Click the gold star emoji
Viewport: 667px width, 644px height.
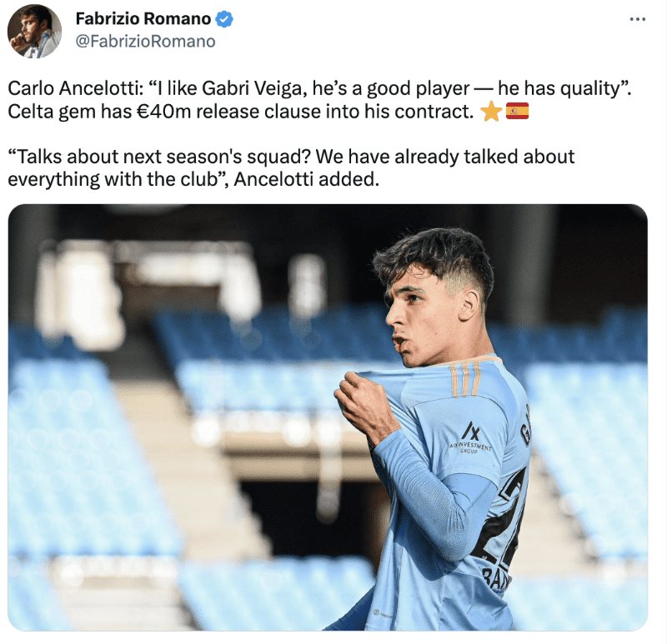pyautogui.click(x=491, y=112)
